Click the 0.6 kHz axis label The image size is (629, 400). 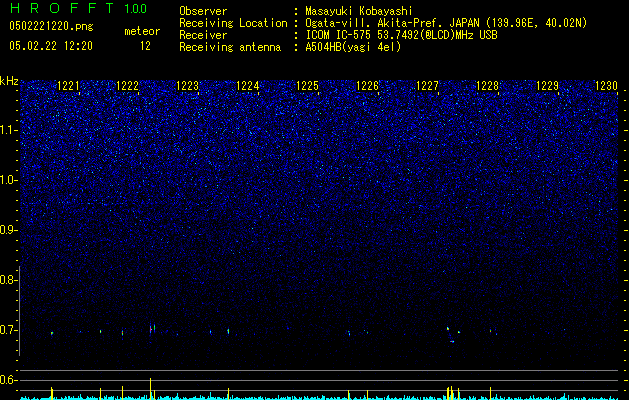[x=8, y=380]
